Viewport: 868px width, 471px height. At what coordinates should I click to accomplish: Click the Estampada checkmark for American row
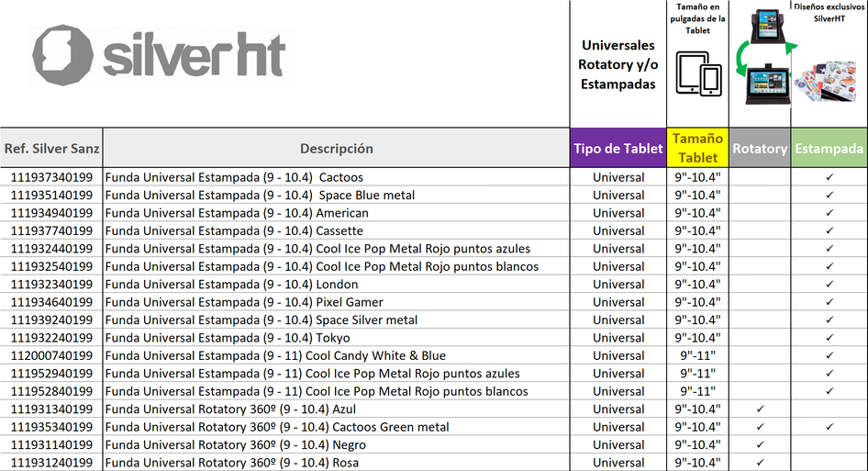click(829, 213)
